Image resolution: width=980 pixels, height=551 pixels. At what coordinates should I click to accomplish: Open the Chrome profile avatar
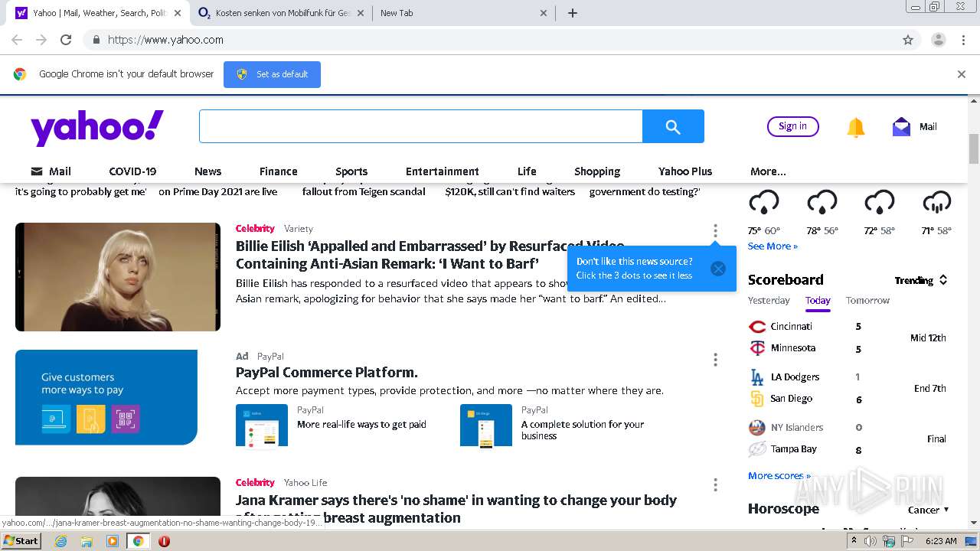pyautogui.click(x=939, y=40)
